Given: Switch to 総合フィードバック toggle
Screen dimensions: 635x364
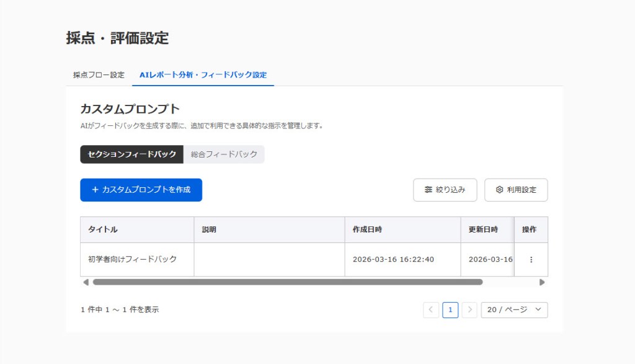Looking at the screenshot, I should coord(224,154).
